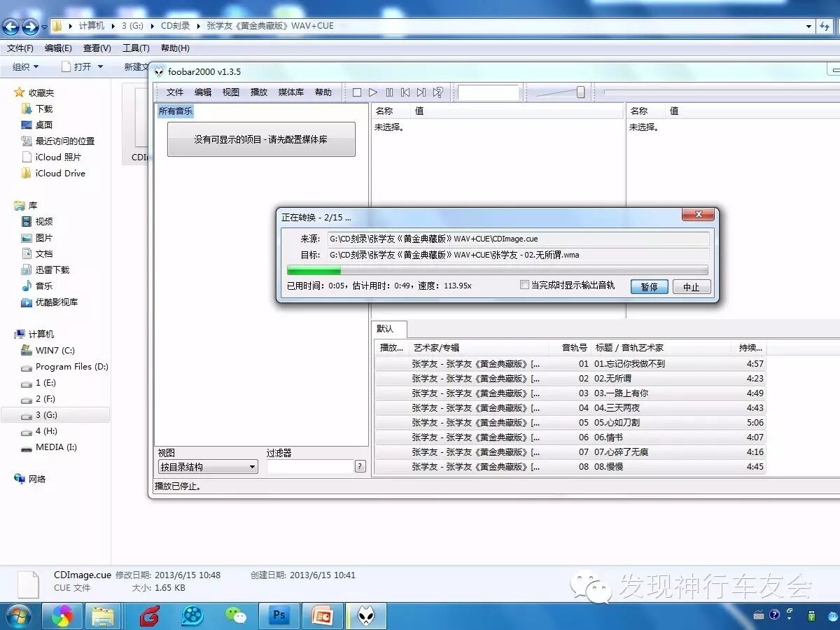Click the foobar2000 Stop playback icon
Image resolution: width=840 pixels, height=630 pixels.
pyautogui.click(x=357, y=92)
